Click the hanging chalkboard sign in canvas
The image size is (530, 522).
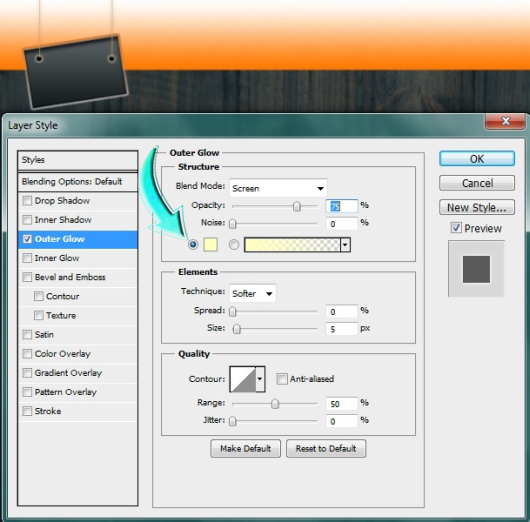[x=76, y=71]
